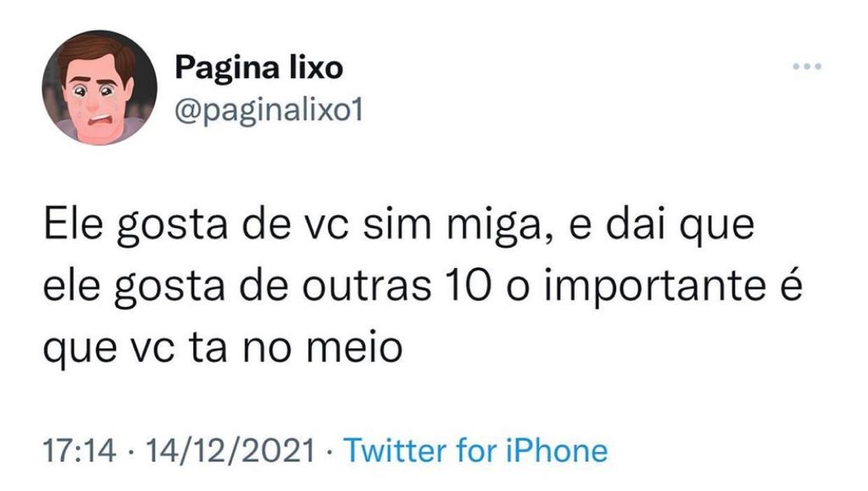
Task: Open the Twitter for iPhone source link
Action: click(475, 450)
